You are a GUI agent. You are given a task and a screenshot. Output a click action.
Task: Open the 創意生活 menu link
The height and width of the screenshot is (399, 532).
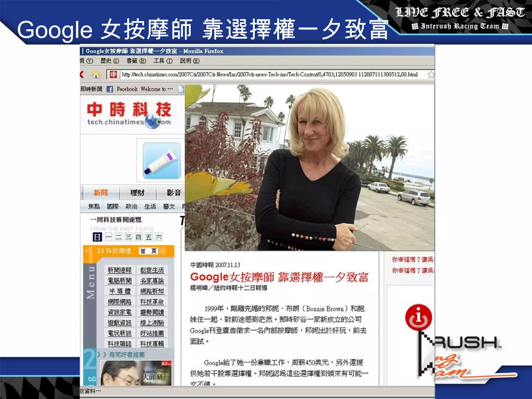152,270
